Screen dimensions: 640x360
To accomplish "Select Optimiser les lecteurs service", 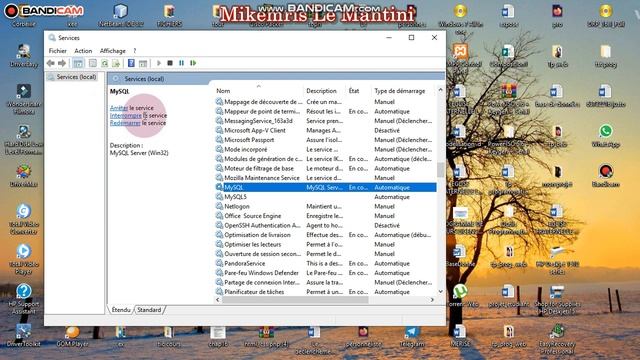I will (325, 244).
